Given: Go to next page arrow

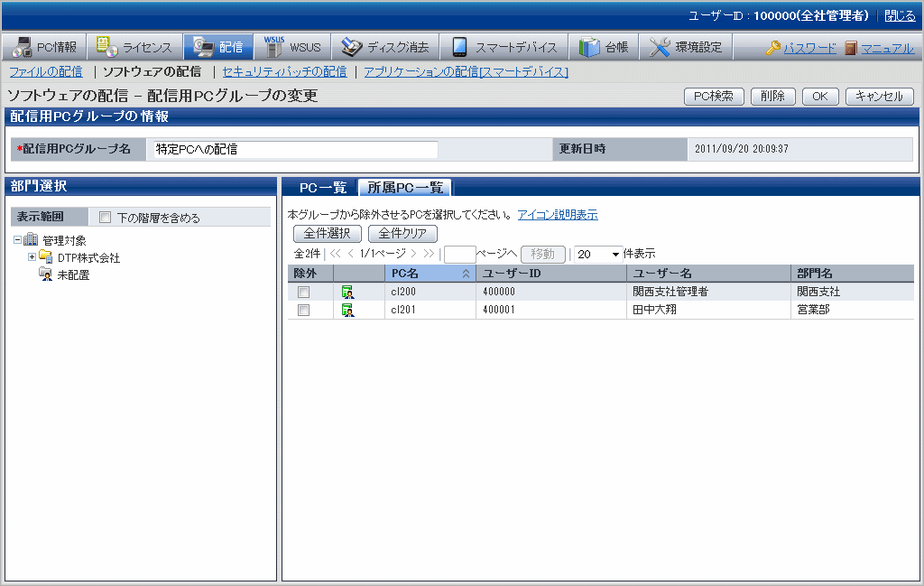Looking at the screenshot, I should pyautogui.click(x=413, y=254).
